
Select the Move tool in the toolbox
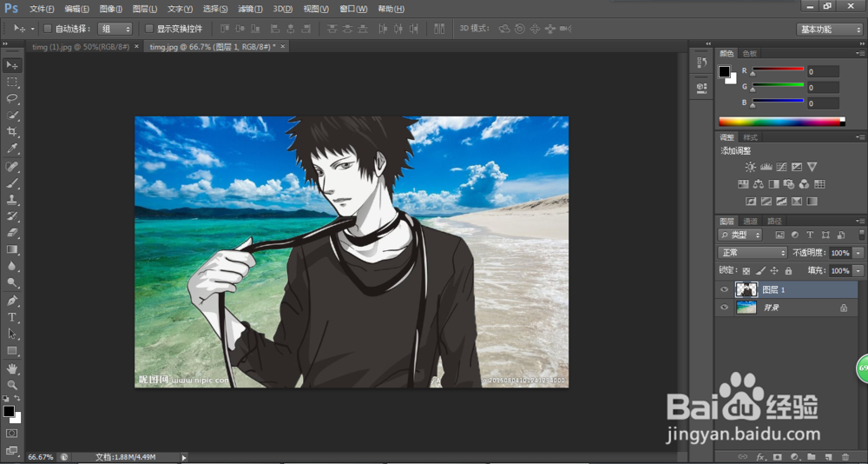coord(12,65)
